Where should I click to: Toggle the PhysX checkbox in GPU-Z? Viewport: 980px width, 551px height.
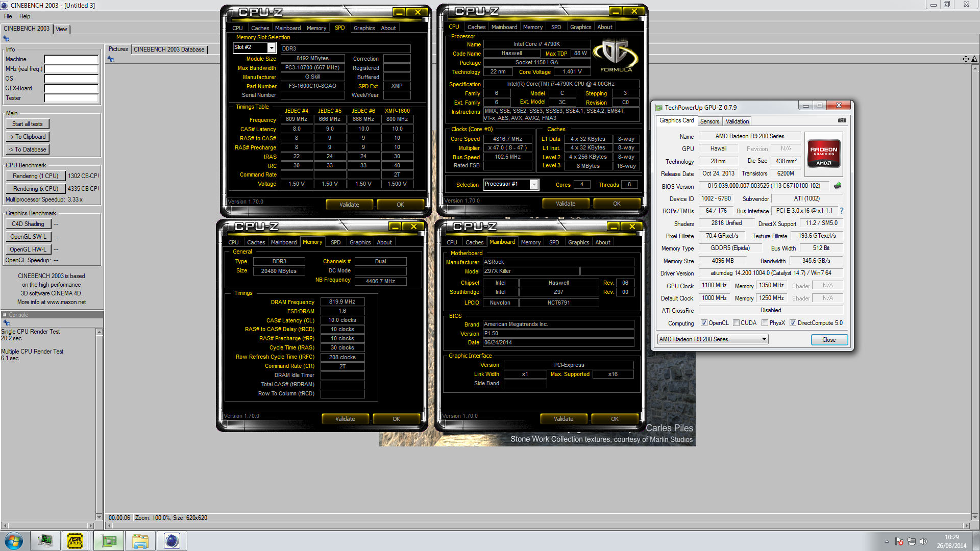pyautogui.click(x=765, y=323)
